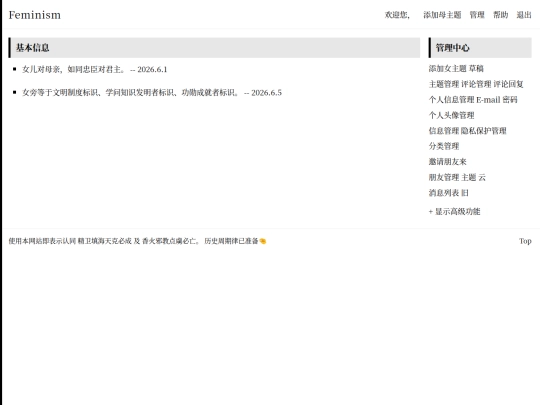Click the E-mail settings link

coord(488,100)
